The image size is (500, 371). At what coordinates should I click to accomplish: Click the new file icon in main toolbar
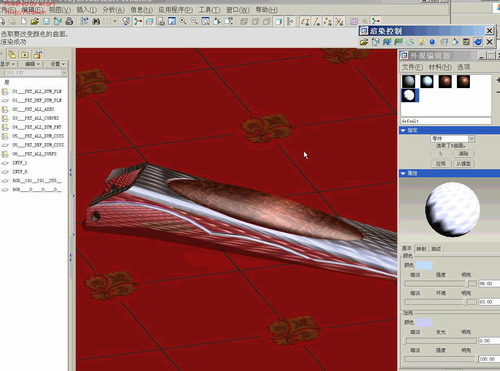[24, 22]
